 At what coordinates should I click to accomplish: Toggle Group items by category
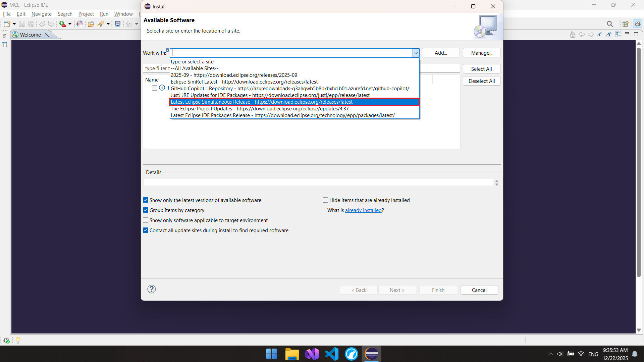146,210
